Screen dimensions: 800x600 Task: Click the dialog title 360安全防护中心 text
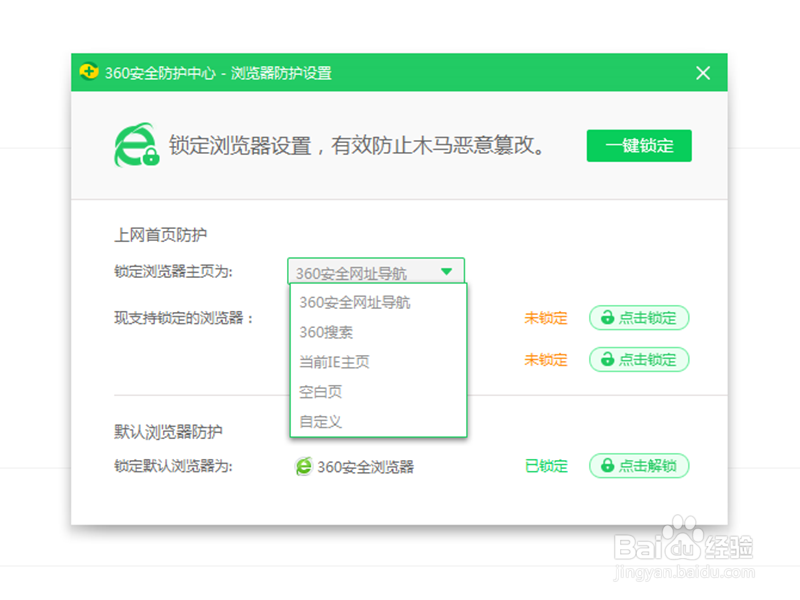click(160, 73)
